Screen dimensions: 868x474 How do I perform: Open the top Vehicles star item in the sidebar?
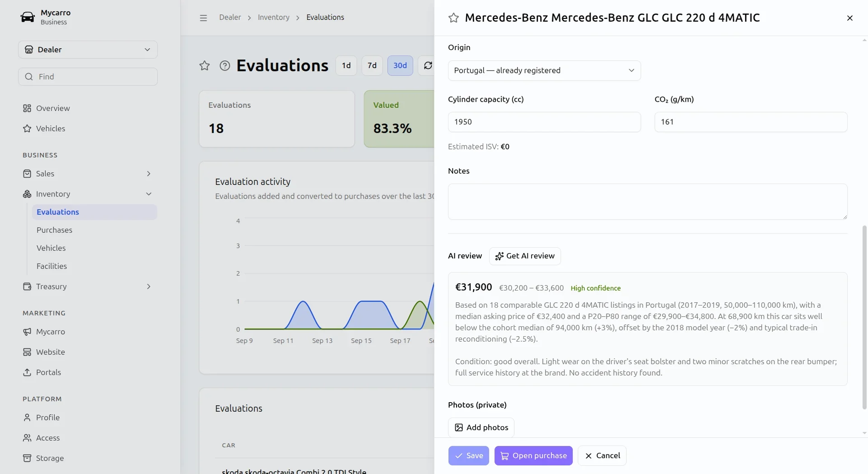click(x=88, y=129)
